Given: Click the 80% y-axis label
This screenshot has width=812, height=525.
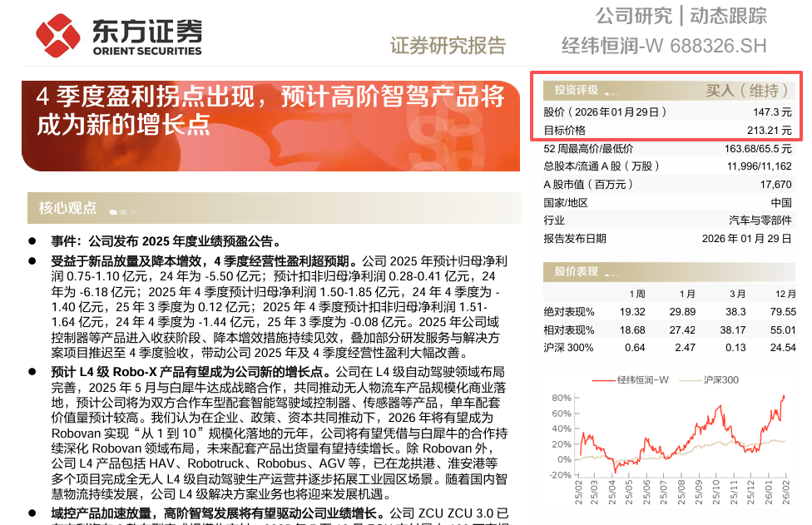Looking at the screenshot, I should pos(562,399).
